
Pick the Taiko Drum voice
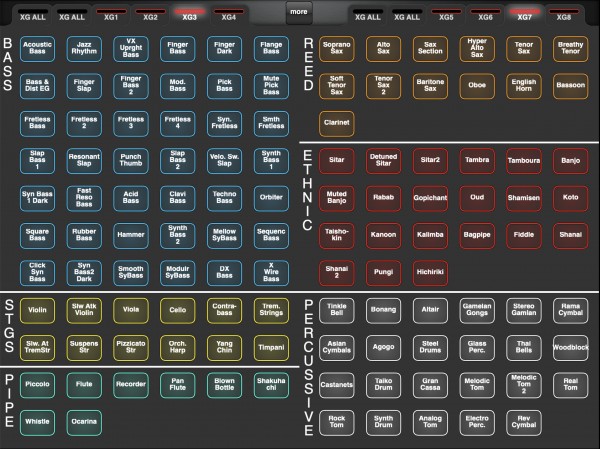click(383, 385)
